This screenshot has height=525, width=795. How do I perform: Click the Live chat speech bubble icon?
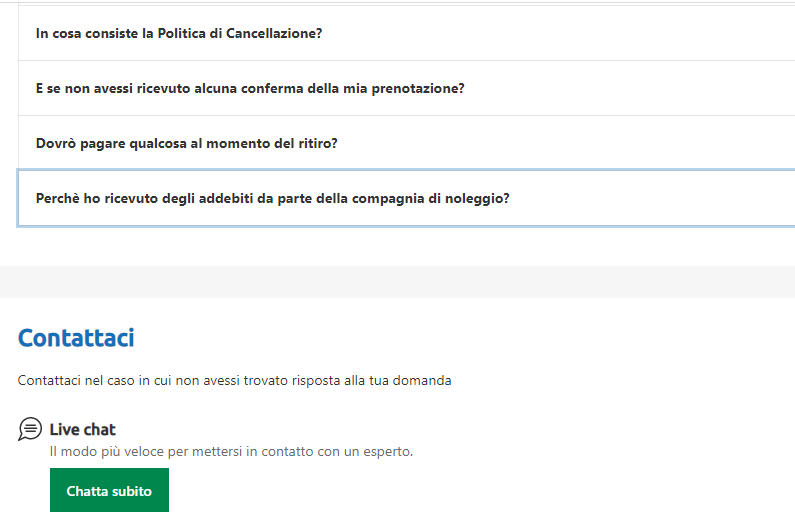pyautogui.click(x=30, y=429)
